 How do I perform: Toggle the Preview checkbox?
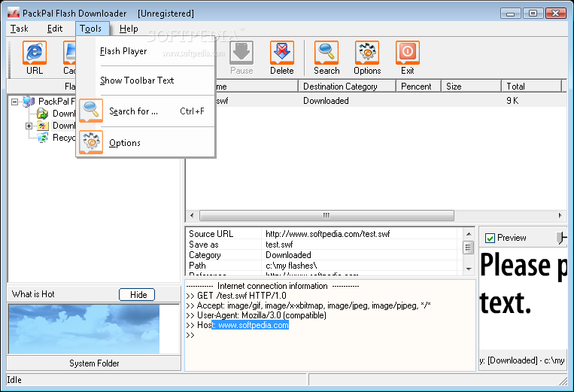coord(490,239)
